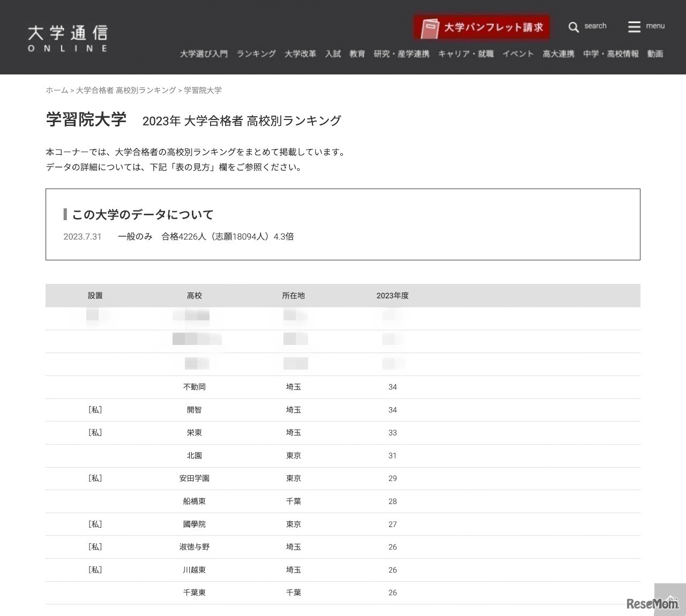Viewport: 686px width, 616px height.
Task: Open the ランキング menu item
Action: [256, 54]
